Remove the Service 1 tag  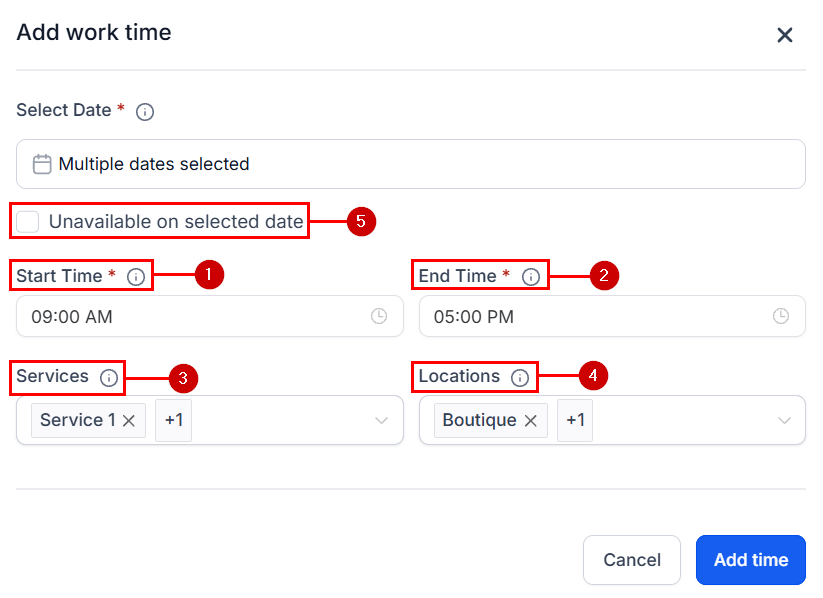pyautogui.click(x=126, y=420)
